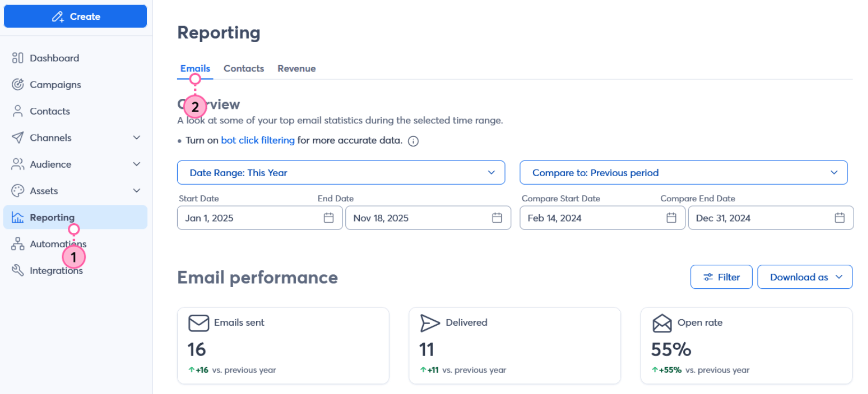Open Start Date calendar icon
Image resolution: width=868 pixels, height=394 pixels.
329,218
